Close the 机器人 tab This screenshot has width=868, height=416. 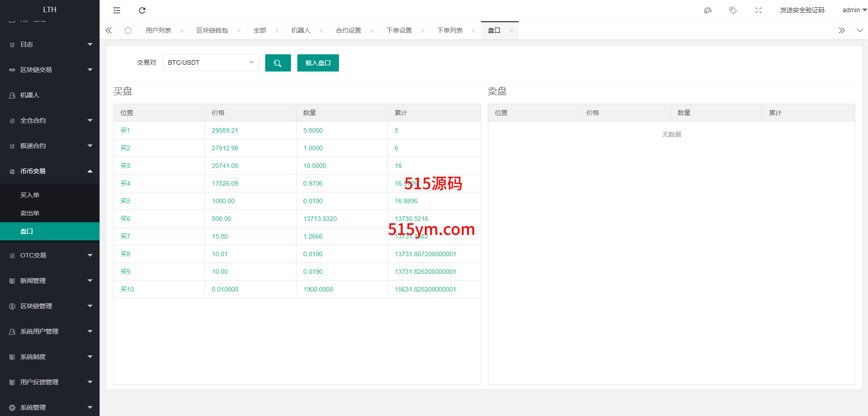321,31
